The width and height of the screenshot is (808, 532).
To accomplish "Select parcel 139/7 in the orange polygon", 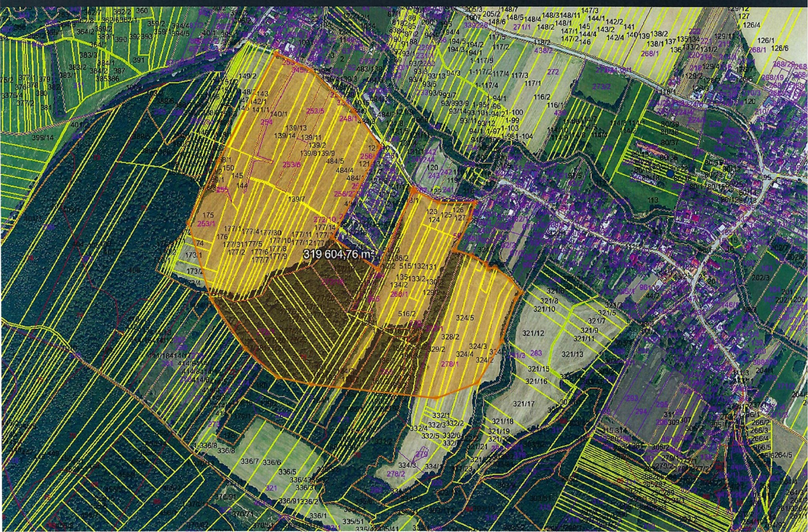I will tap(296, 199).
